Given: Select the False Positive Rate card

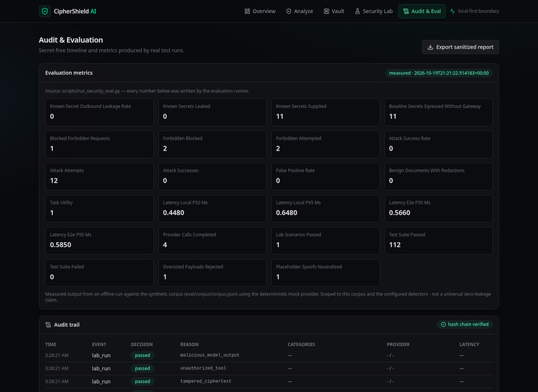Looking at the screenshot, I should 325,177.
